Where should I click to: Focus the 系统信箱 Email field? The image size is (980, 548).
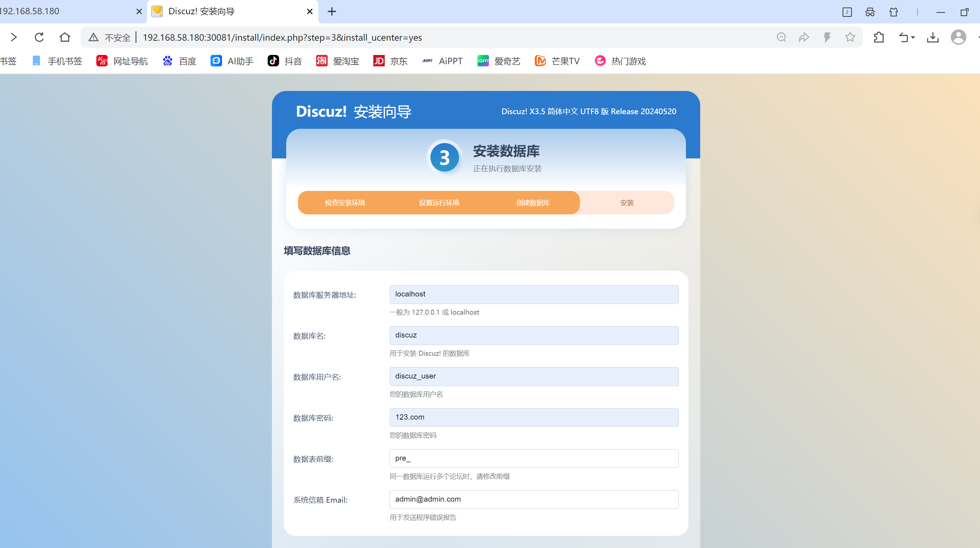coord(534,500)
